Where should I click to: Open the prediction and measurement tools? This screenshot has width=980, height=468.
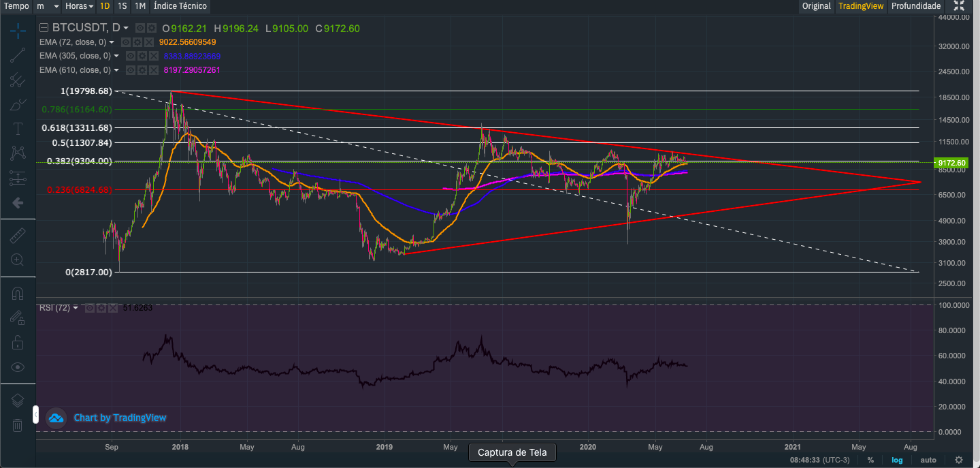[x=18, y=178]
